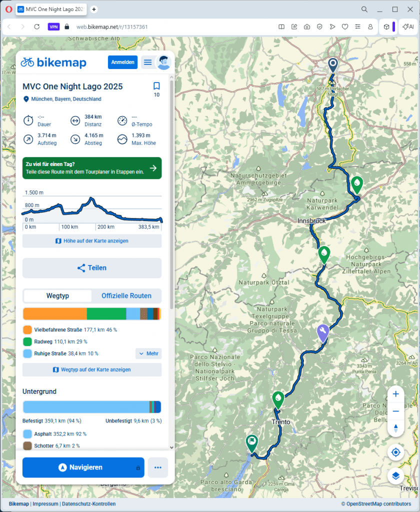Open more options beside Navigieren

[158, 467]
